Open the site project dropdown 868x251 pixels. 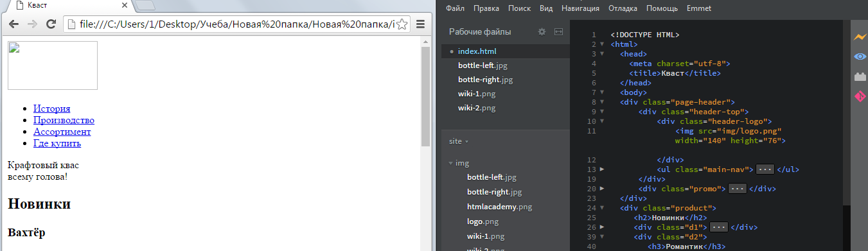(459, 141)
